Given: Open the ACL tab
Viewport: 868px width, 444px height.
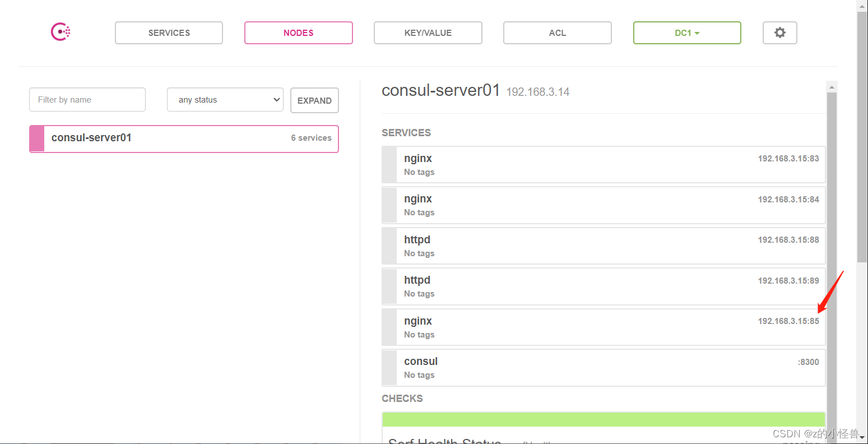Looking at the screenshot, I should point(557,33).
